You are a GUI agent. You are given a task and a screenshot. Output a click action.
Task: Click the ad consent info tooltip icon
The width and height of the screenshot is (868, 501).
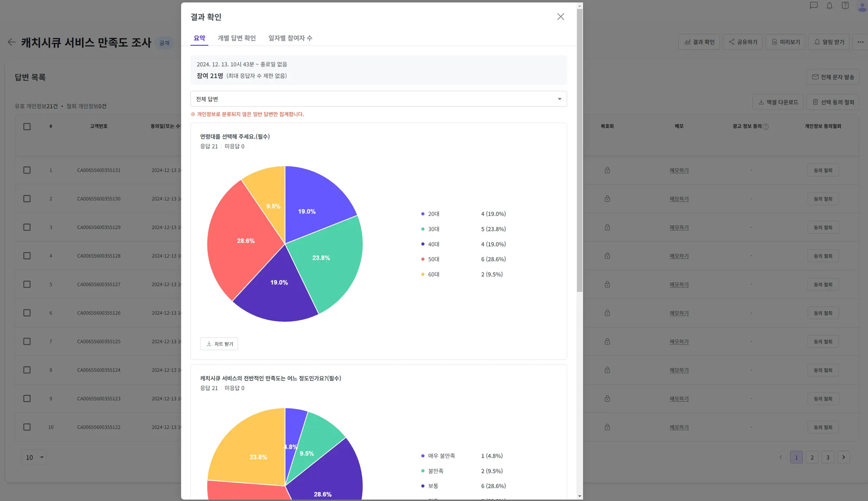tap(766, 126)
